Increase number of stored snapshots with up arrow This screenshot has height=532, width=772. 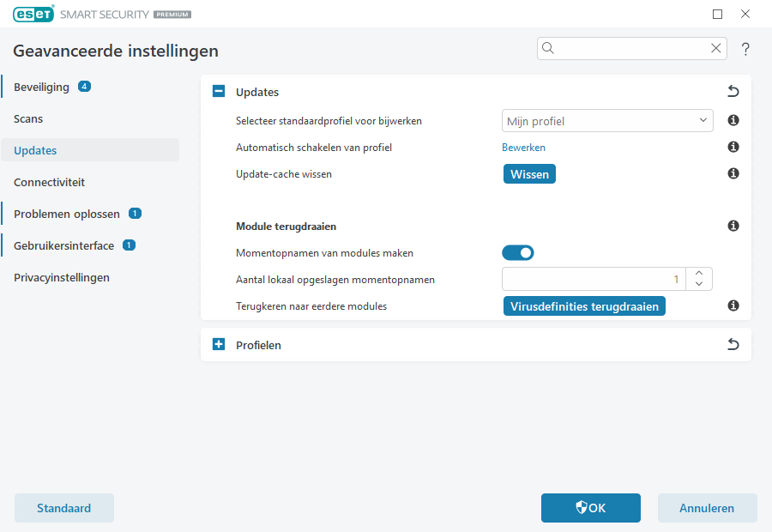(x=699, y=274)
